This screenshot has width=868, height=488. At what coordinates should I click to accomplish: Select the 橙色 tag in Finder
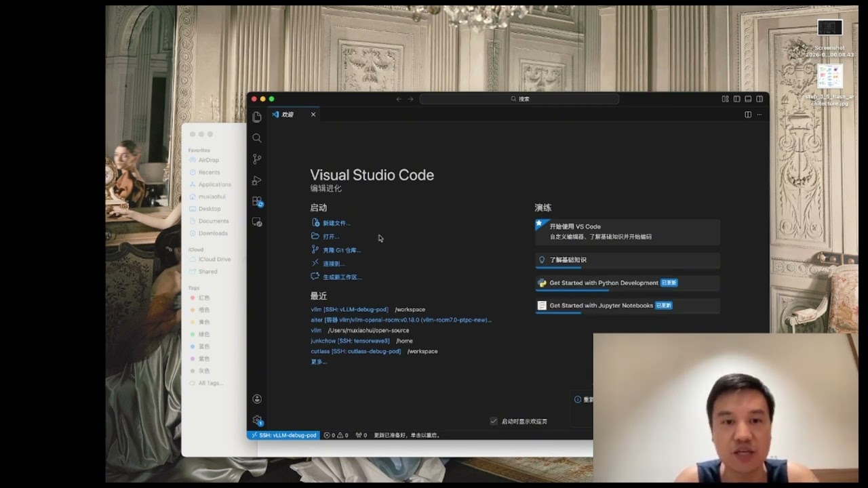pyautogui.click(x=203, y=310)
